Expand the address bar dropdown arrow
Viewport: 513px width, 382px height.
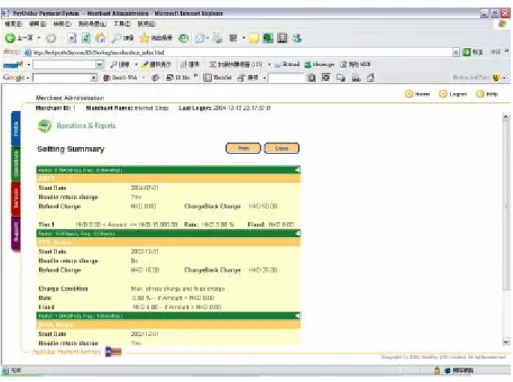456,52
